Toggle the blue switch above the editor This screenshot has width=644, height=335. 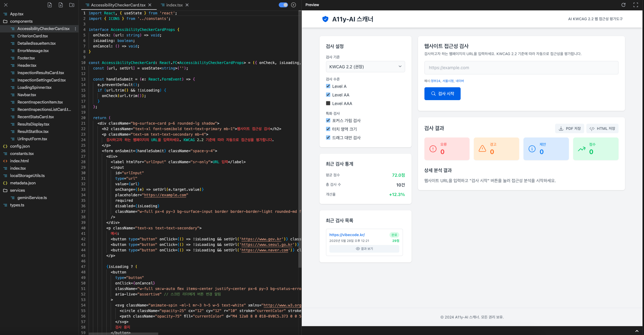tap(283, 5)
